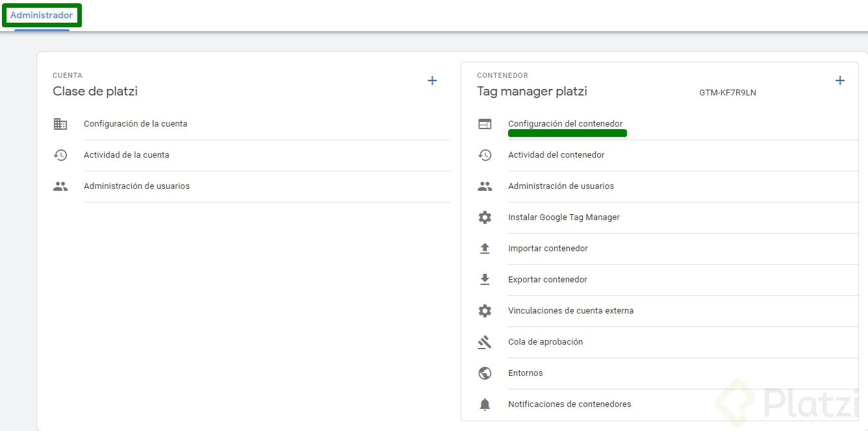Select Vinculaciones de cuenta externa
The width and height of the screenshot is (868, 431).
point(570,311)
